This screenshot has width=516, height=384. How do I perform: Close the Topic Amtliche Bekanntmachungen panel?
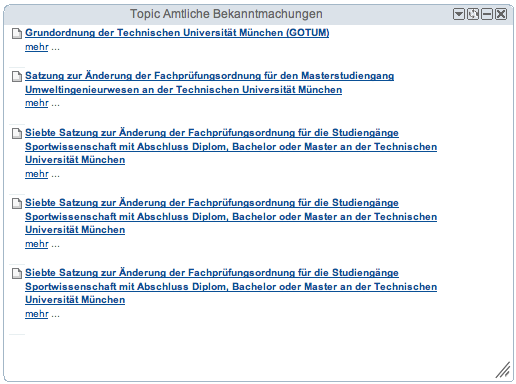tap(501, 14)
